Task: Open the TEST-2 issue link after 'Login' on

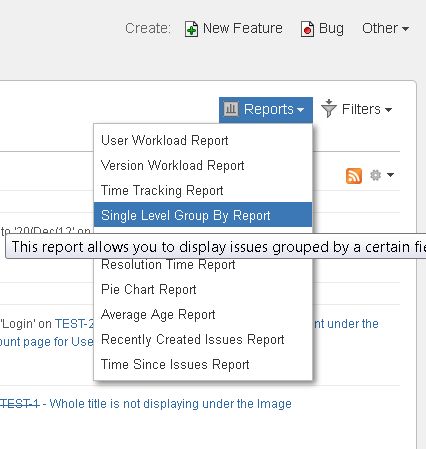Action: coord(74,324)
